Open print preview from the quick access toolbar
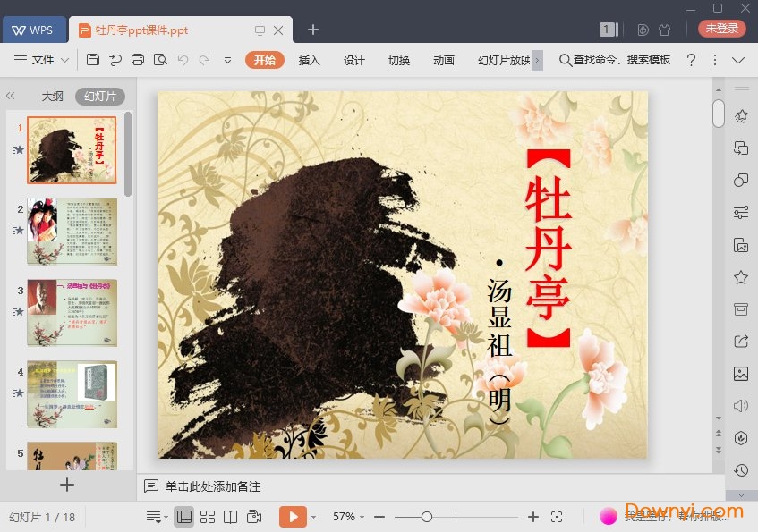Screen dimensions: 758x532 [159, 60]
